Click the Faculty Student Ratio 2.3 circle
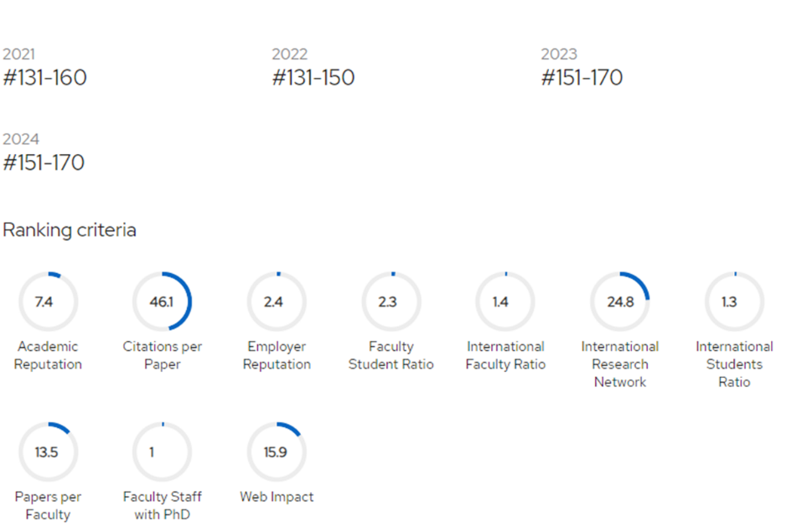792x532 pixels. click(391, 302)
